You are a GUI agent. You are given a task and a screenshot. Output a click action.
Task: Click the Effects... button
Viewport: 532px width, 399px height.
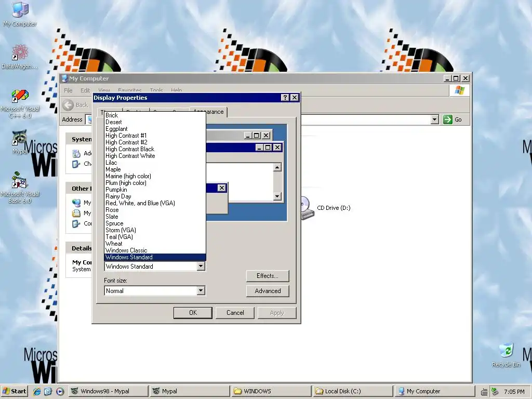tap(268, 276)
